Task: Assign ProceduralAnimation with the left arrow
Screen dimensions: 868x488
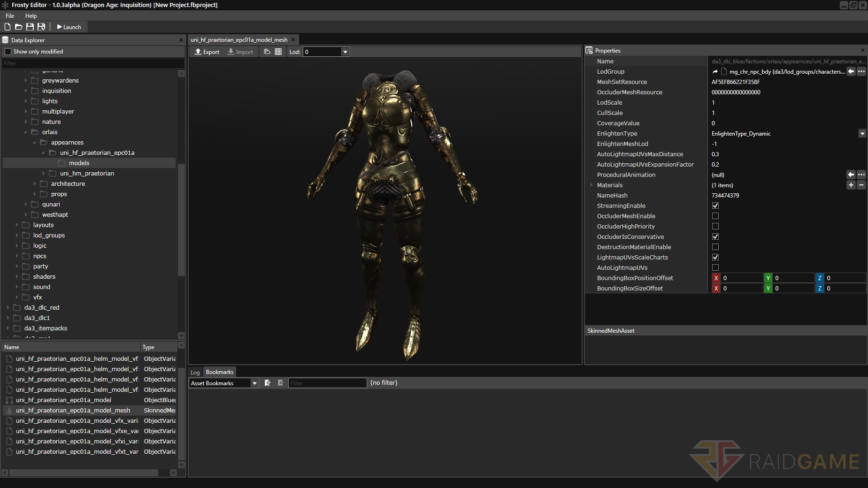Action: 851,175
